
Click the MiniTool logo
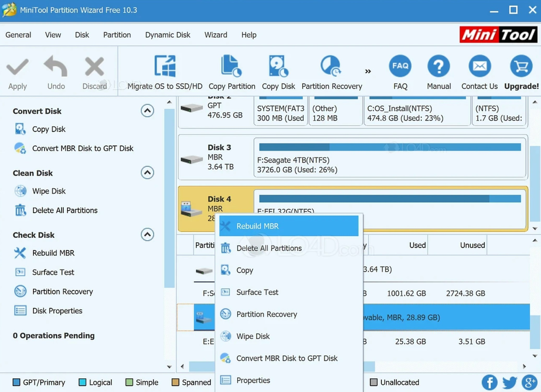coord(498,34)
